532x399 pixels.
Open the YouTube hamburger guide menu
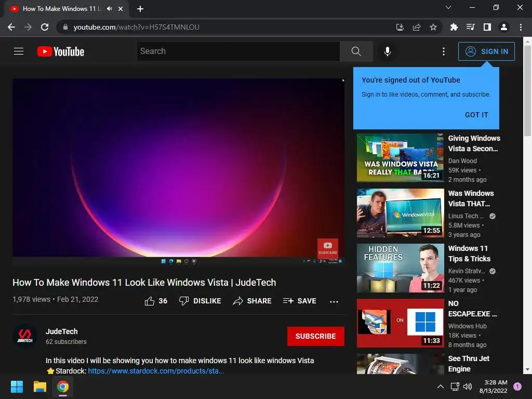click(x=19, y=51)
